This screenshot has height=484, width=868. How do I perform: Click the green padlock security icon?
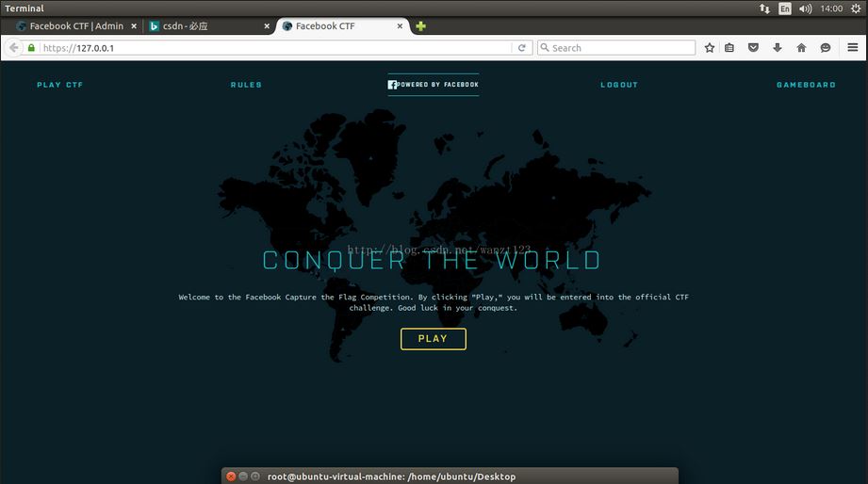(x=31, y=48)
